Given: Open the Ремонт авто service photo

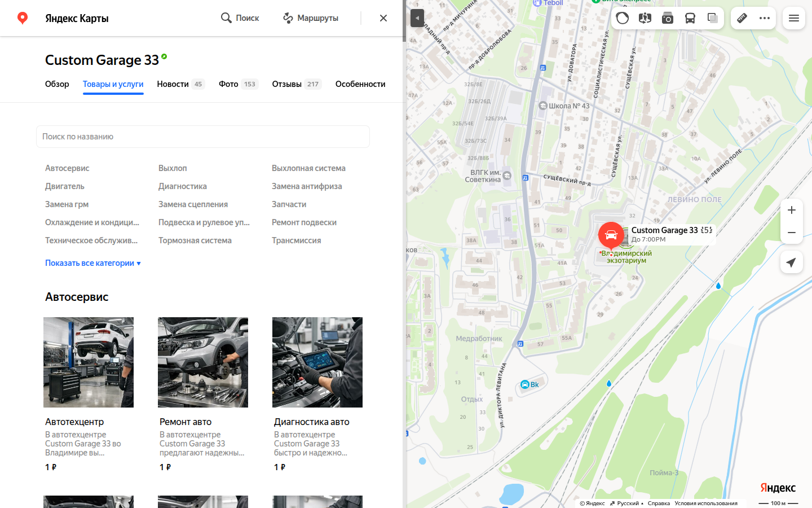Looking at the screenshot, I should [203, 362].
